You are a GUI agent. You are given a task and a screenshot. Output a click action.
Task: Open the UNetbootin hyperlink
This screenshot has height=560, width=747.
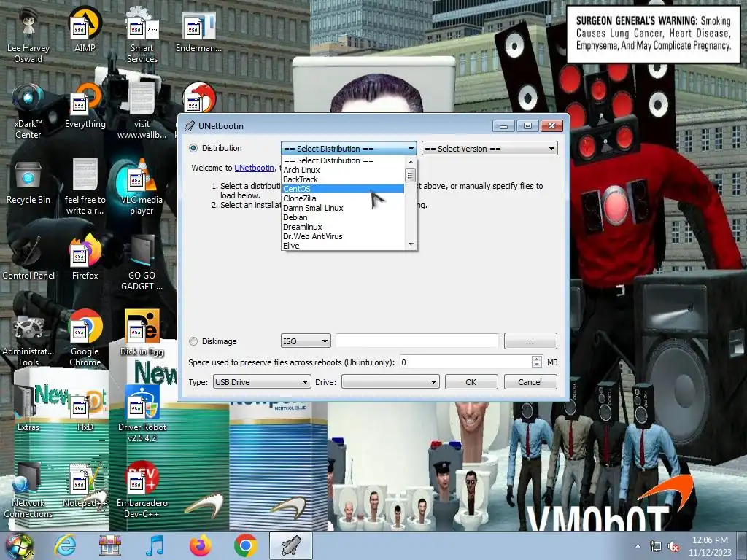254,168
